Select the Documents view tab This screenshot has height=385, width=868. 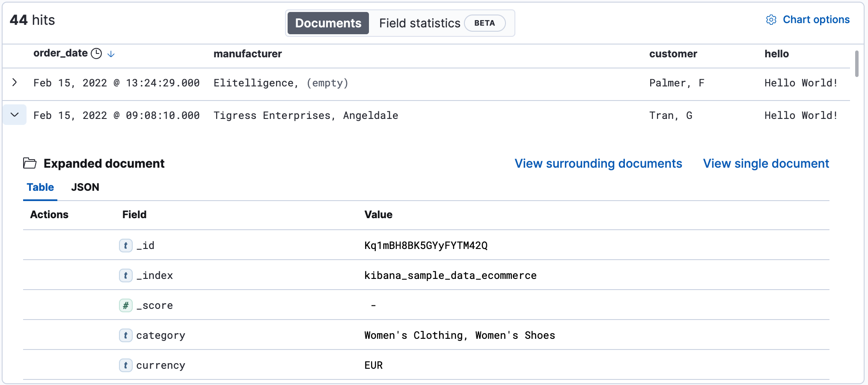click(x=327, y=23)
